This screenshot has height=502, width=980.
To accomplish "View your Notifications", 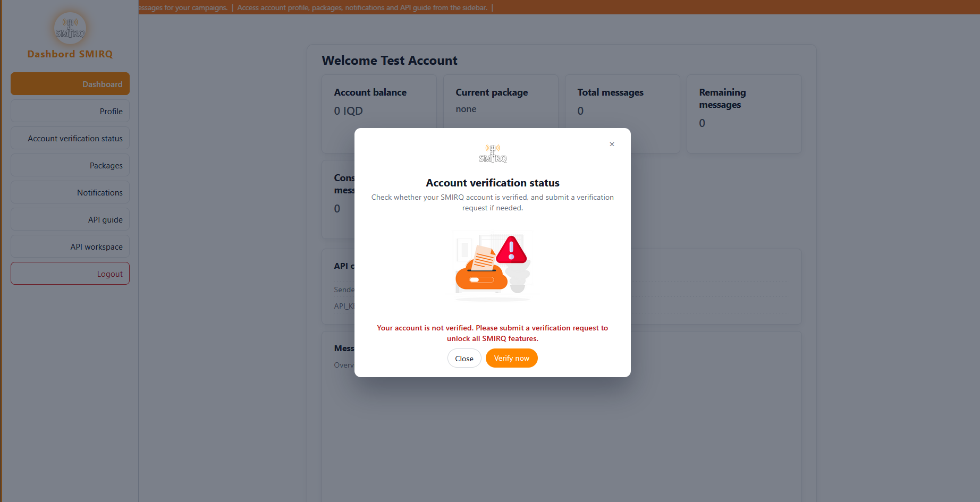I will pyautogui.click(x=70, y=192).
